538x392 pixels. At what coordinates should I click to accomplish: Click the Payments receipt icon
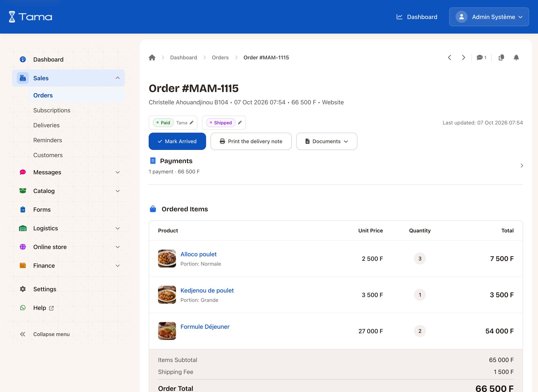point(153,161)
